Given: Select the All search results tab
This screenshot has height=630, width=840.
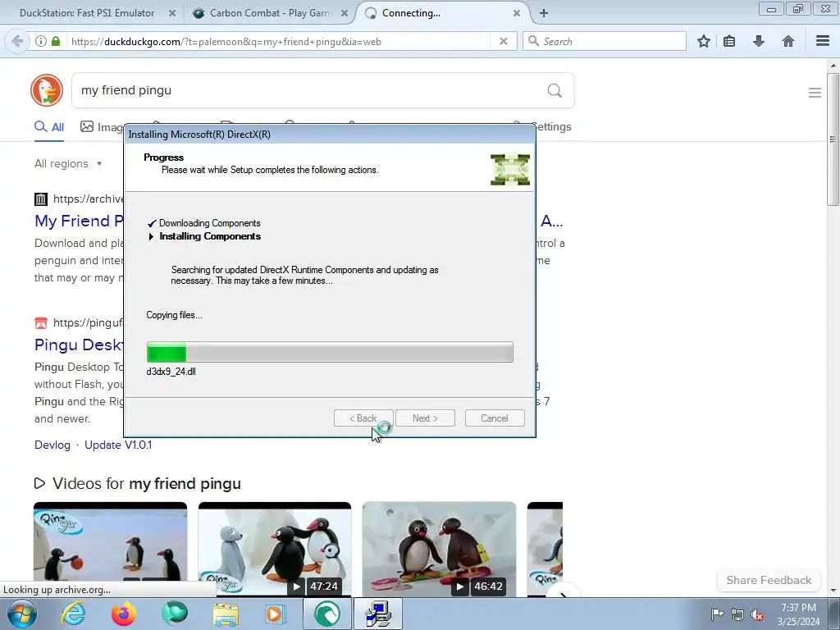Looking at the screenshot, I should tap(49, 127).
